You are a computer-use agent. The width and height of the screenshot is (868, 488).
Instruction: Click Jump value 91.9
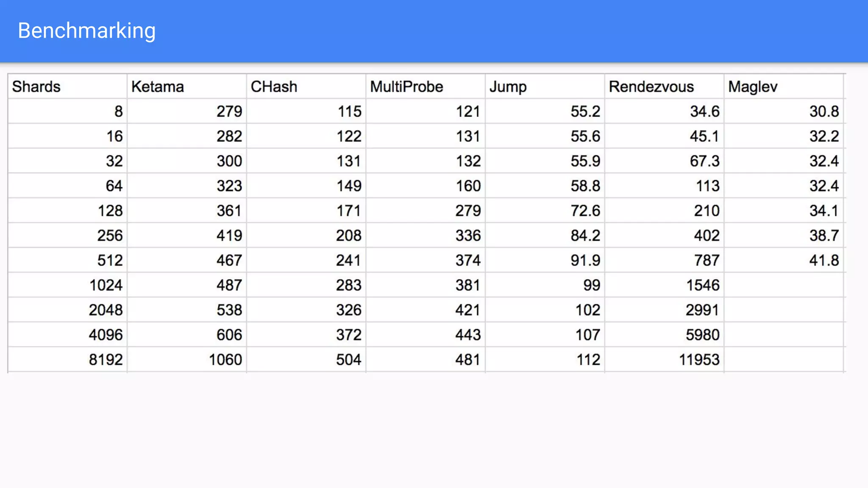tap(545, 260)
